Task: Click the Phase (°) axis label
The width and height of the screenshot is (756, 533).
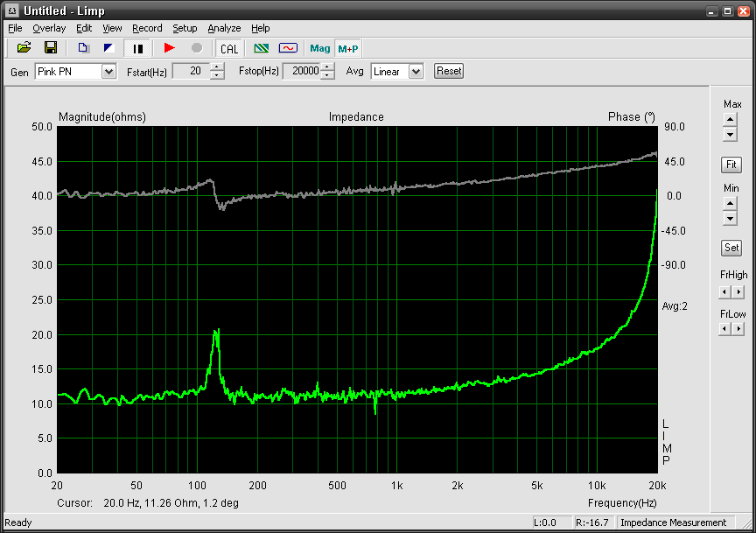Action: pyautogui.click(x=632, y=117)
